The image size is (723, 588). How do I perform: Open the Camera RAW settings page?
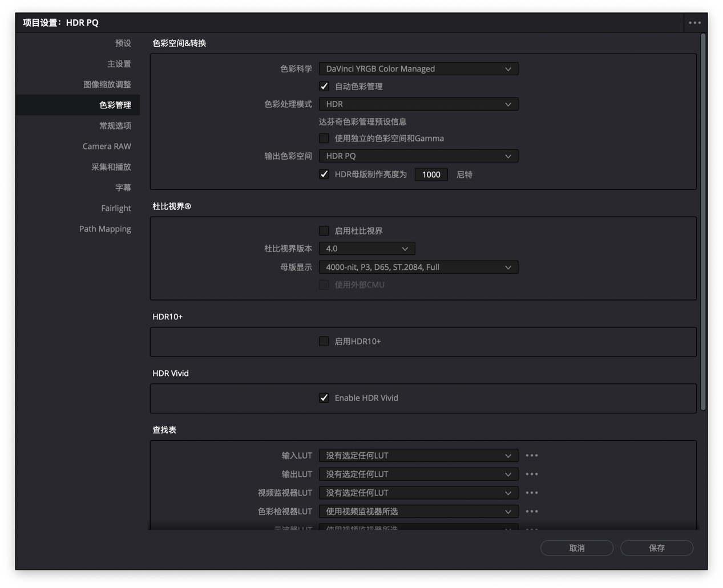click(107, 146)
